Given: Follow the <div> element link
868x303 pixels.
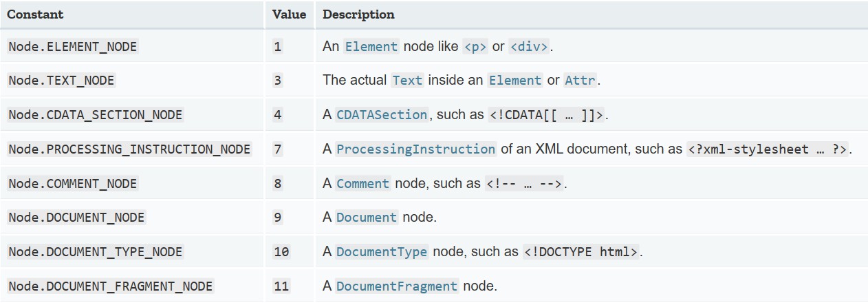Looking at the screenshot, I should click(x=529, y=47).
